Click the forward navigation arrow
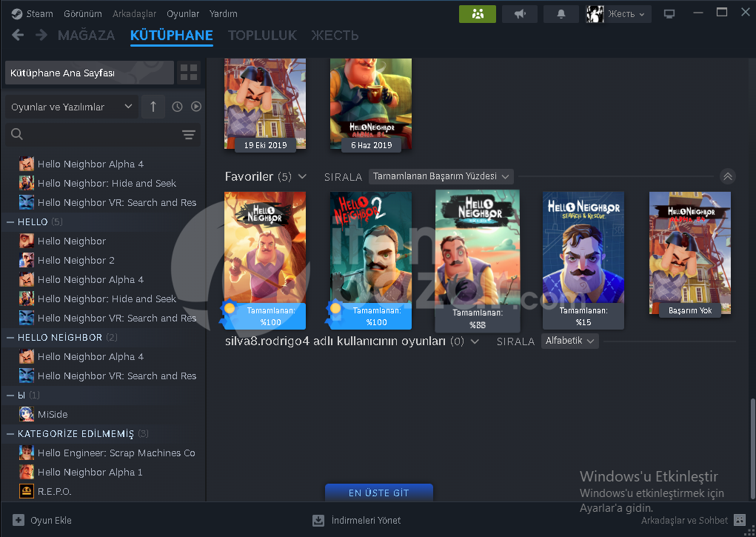The height and width of the screenshot is (537, 756). (41, 36)
